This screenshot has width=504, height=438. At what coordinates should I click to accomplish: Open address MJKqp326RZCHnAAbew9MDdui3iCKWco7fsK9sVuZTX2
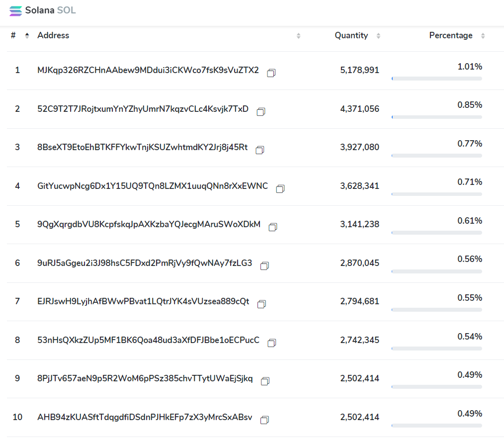click(x=148, y=70)
